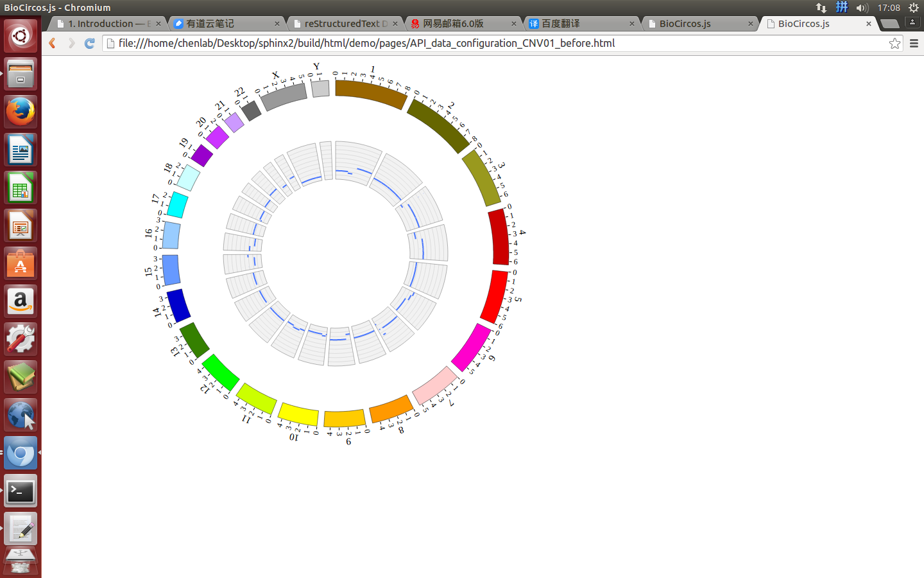Screen dimensions: 924x578
Task: Launch Firefox from the launcher
Action: click(x=21, y=112)
